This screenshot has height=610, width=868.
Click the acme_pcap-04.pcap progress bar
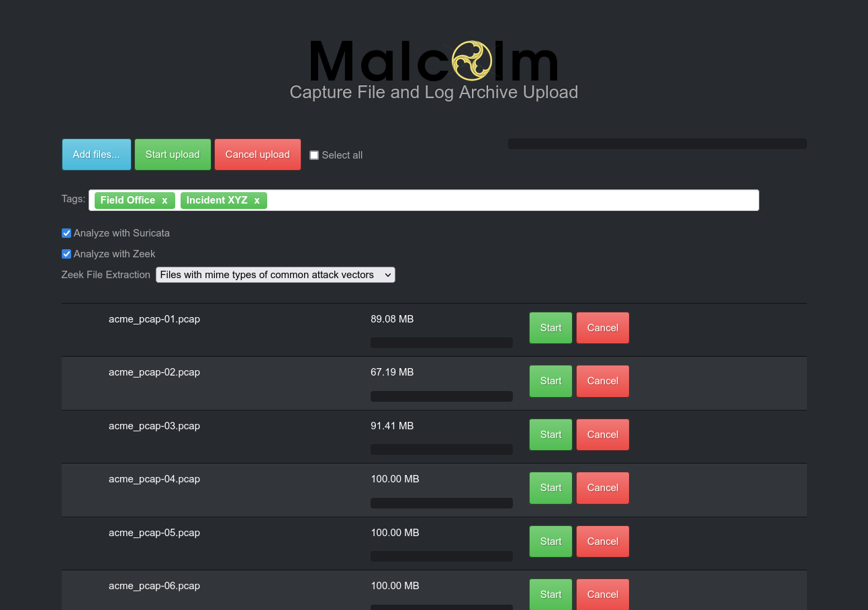[x=442, y=503]
